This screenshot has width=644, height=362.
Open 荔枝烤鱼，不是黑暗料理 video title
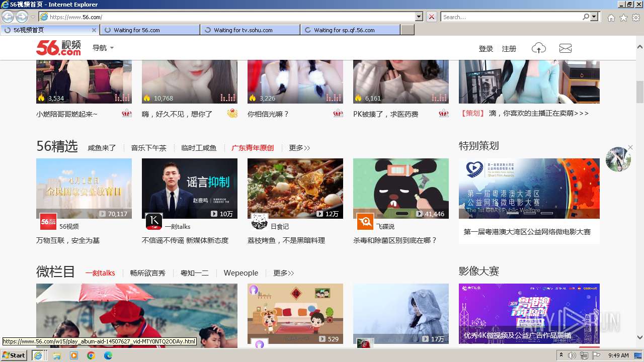pos(286,240)
